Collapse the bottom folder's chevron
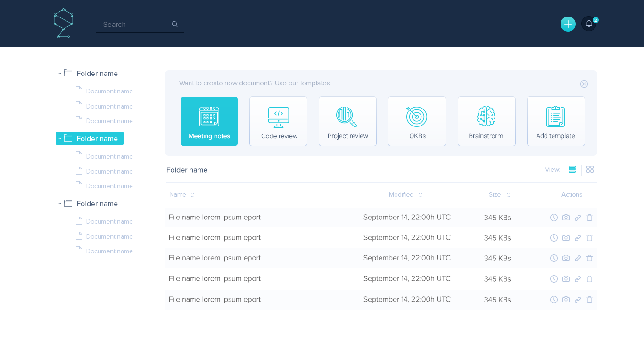Image resolution: width=644 pixels, height=352 pixels. click(x=60, y=204)
